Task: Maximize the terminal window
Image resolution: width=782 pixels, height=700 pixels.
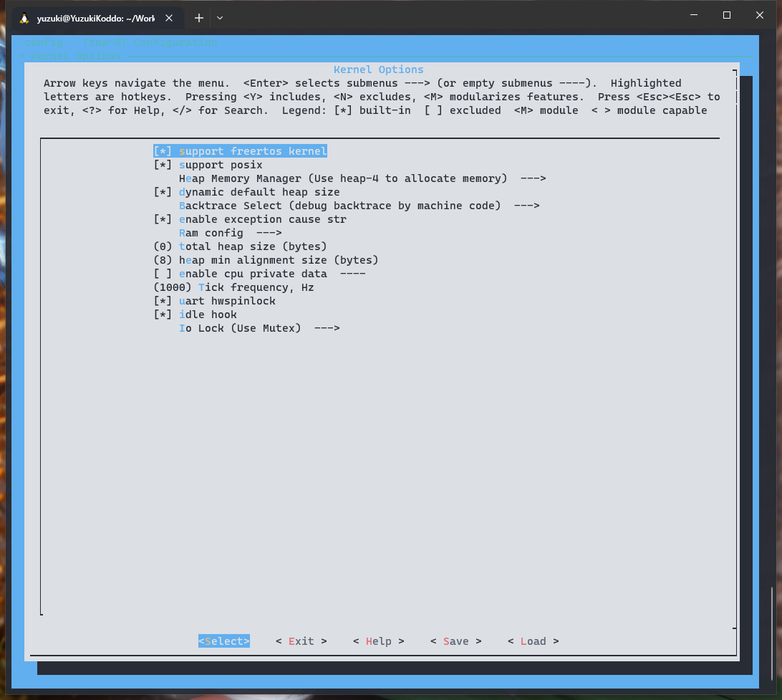Action: click(x=726, y=15)
